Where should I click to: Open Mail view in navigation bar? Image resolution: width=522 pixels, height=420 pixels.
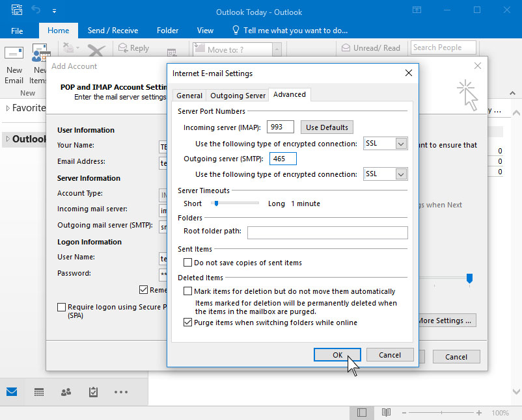12,392
